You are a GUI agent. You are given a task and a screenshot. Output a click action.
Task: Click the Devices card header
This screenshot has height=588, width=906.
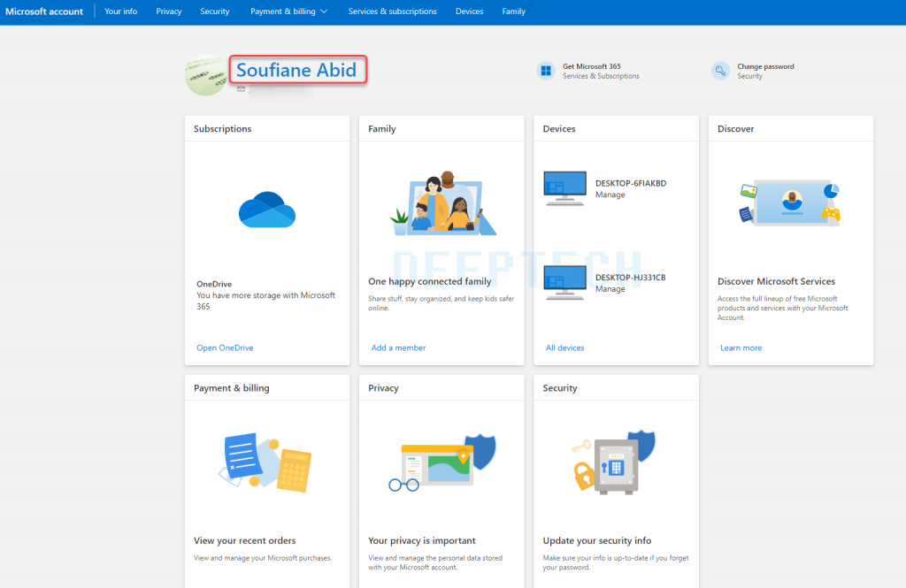559,129
